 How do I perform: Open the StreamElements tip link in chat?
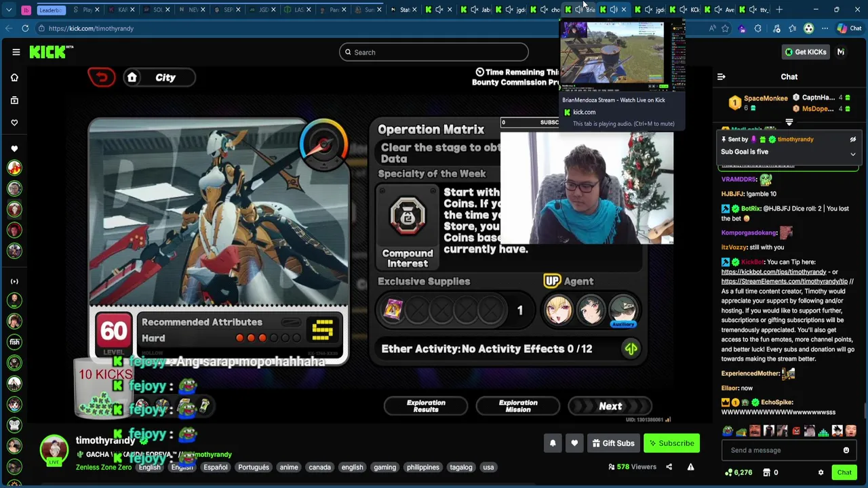[x=785, y=281]
